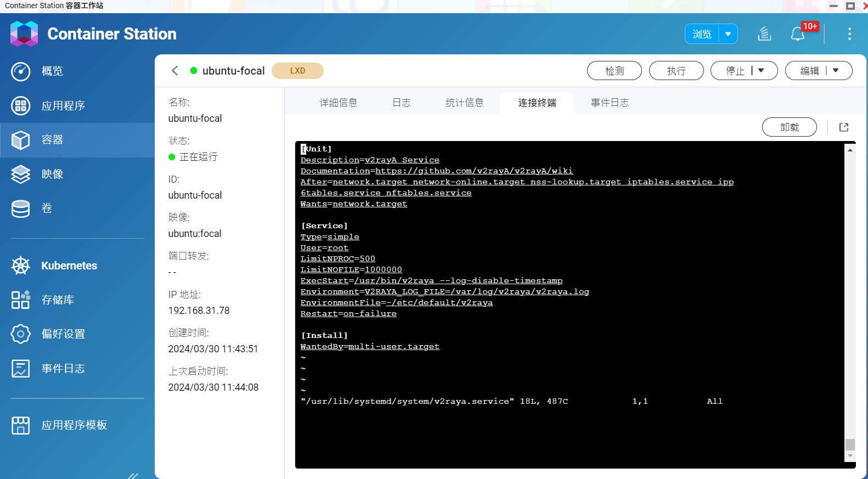Click the terminal scrollbar down arrow
The image size is (868, 479).
coord(850,456)
